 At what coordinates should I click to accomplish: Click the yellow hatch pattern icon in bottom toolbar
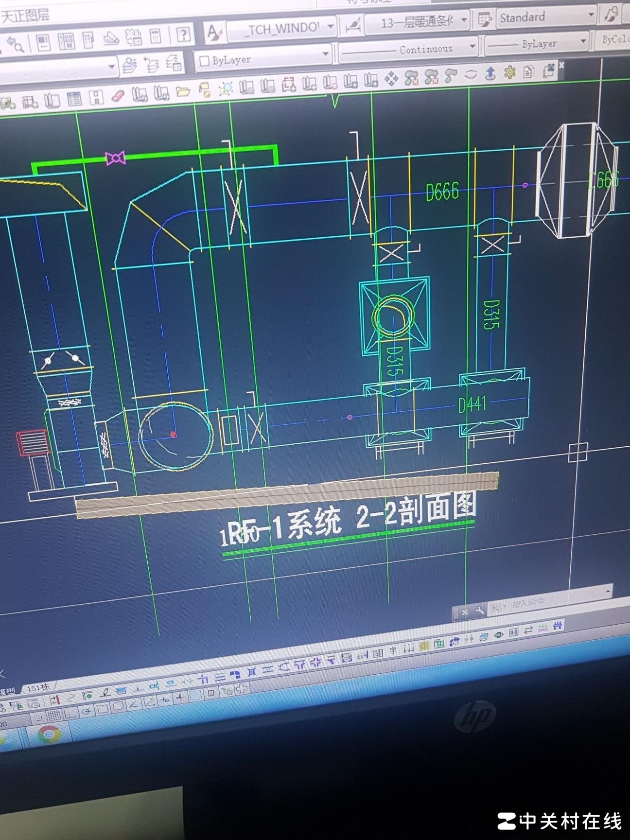(x=424, y=646)
